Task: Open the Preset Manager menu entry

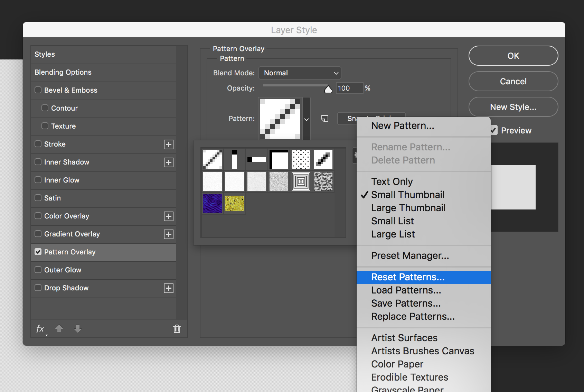Action: click(x=410, y=256)
